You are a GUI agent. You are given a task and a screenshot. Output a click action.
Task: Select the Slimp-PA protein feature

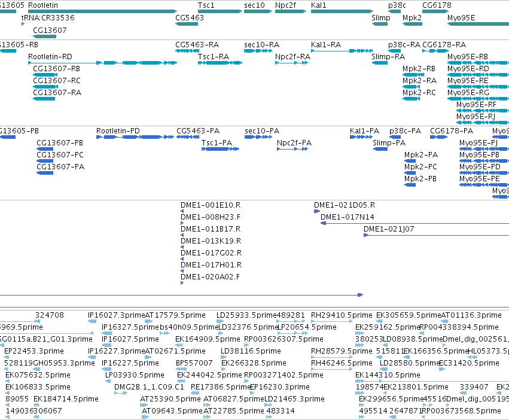tap(380, 149)
